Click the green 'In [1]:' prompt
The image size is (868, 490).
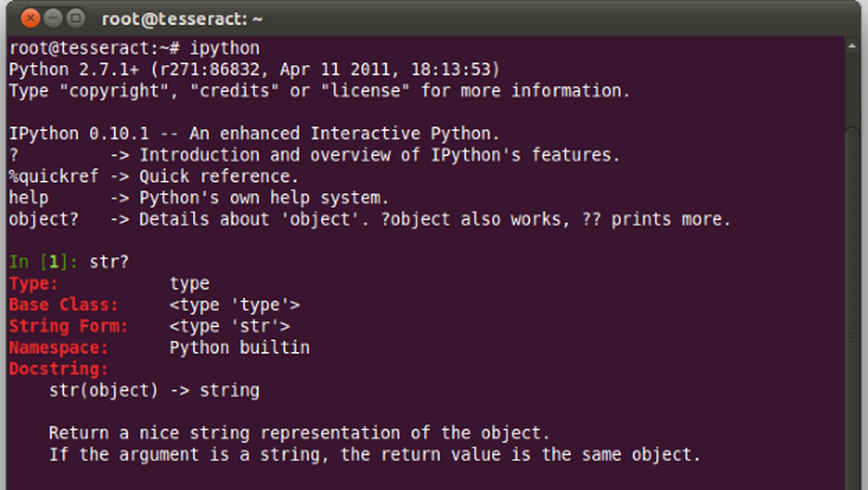point(43,262)
